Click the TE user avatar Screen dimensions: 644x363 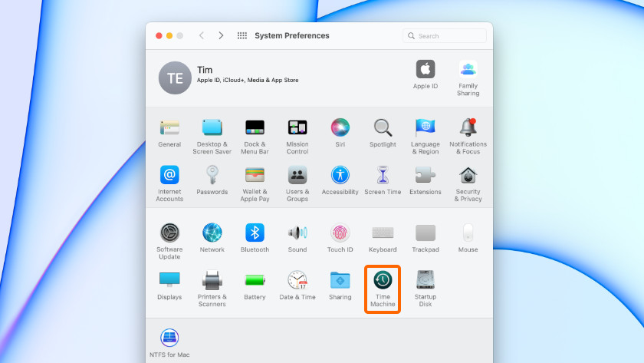coord(175,78)
